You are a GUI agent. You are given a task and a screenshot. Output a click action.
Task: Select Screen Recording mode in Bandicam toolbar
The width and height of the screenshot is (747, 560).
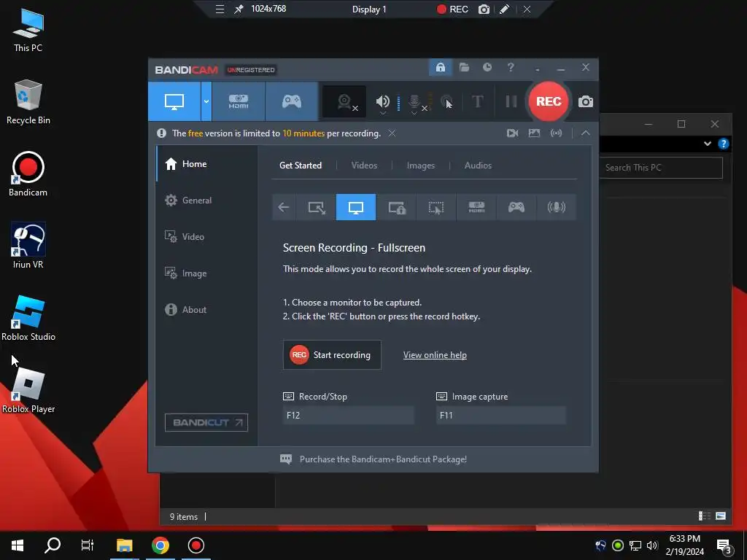tap(174, 101)
